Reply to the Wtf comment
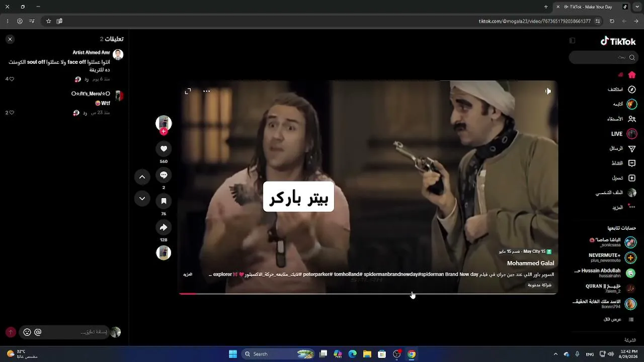The width and height of the screenshot is (644, 362). (85, 113)
